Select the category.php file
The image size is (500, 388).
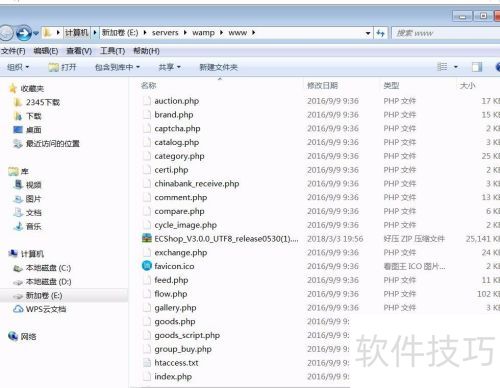click(x=179, y=156)
